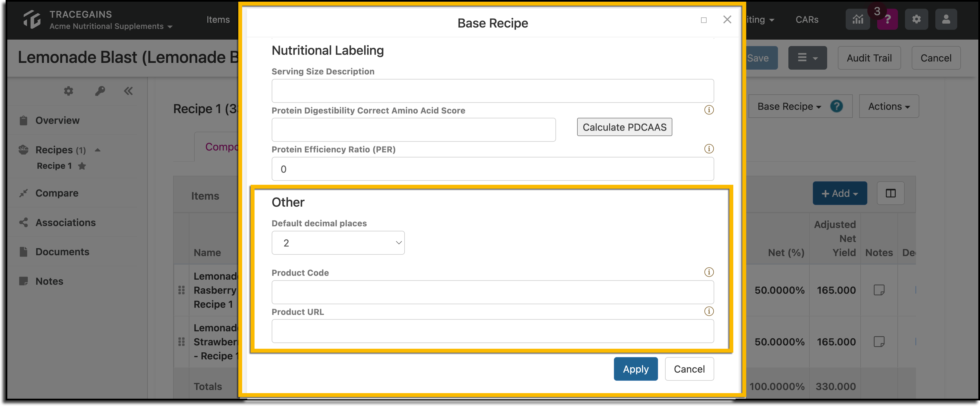The width and height of the screenshot is (980, 406).
Task: Open the user profile icon
Action: tap(946, 19)
